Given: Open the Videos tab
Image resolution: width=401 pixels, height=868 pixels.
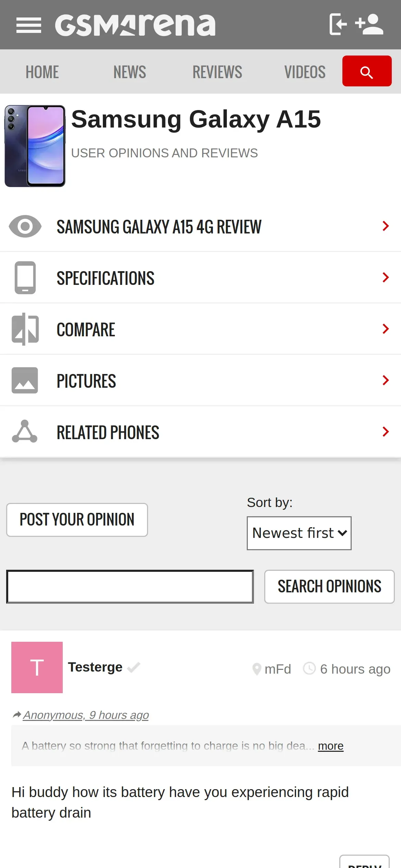Looking at the screenshot, I should [305, 72].
